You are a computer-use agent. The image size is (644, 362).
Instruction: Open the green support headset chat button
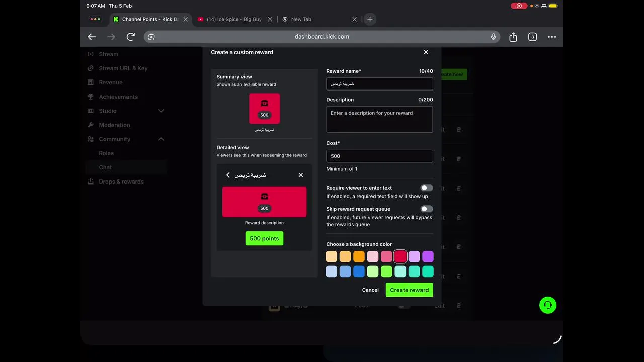pyautogui.click(x=548, y=305)
